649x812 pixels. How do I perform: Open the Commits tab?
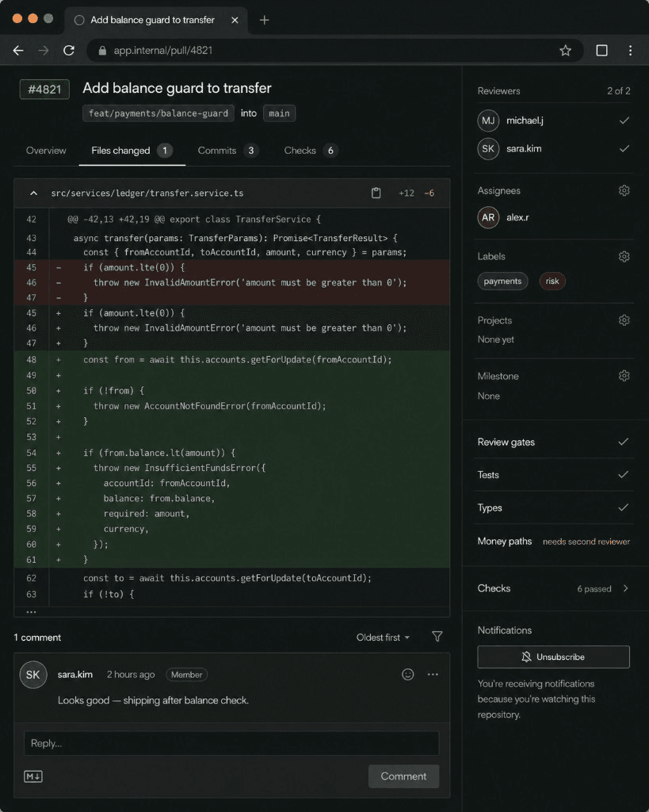click(227, 151)
